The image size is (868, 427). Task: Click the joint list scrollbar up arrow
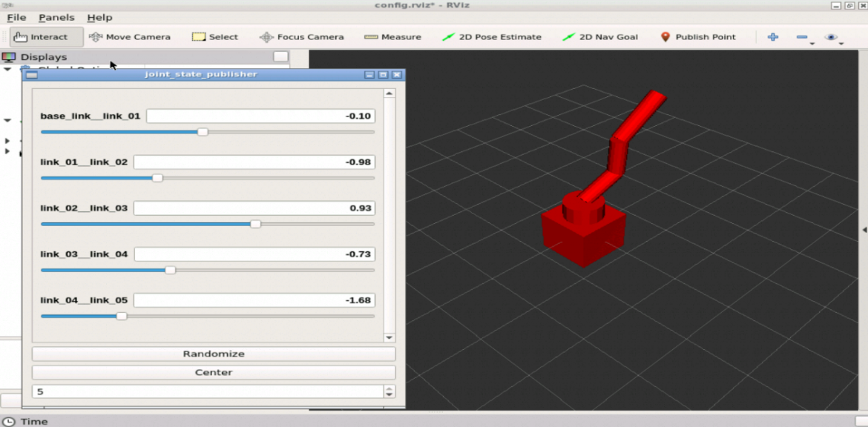pyautogui.click(x=389, y=93)
